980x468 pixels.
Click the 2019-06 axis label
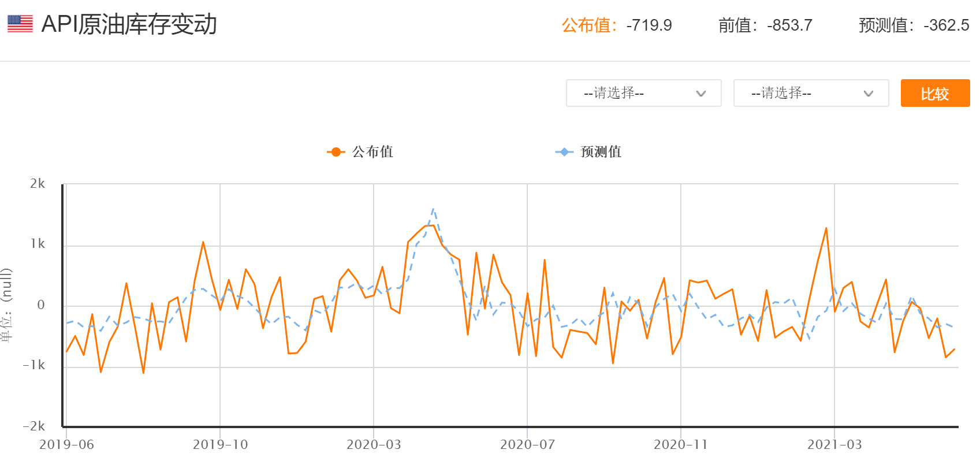pos(66,444)
